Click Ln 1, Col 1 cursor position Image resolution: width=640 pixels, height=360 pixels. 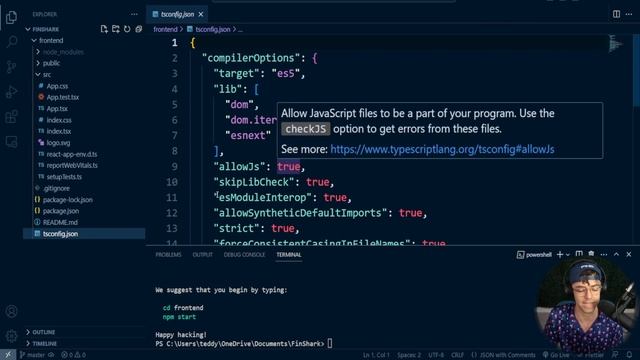[376, 355]
